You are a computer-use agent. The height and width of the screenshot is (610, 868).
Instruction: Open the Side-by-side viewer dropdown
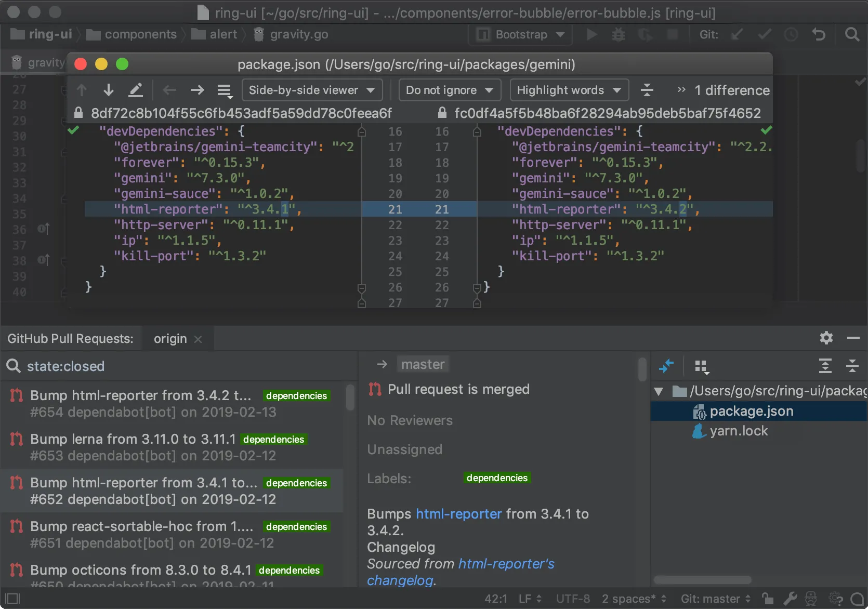pos(312,90)
